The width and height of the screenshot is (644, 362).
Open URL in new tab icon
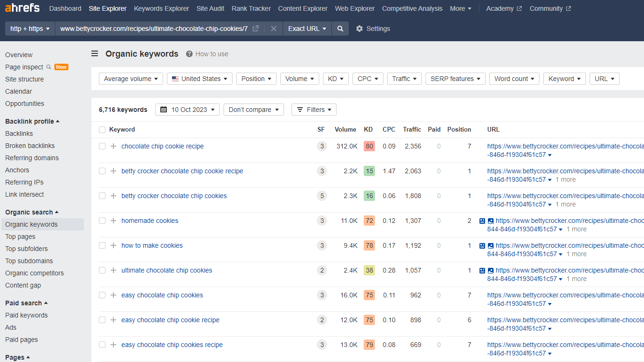[255, 29]
